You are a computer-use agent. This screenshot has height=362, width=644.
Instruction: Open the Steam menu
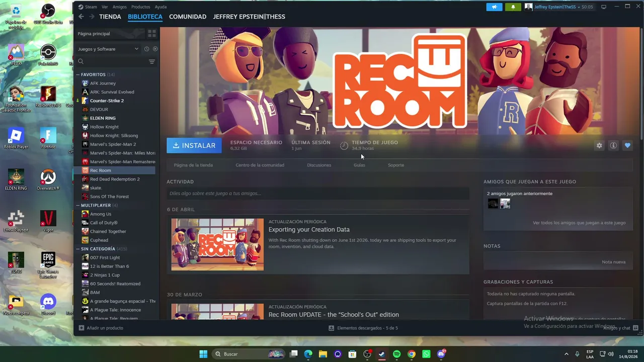coord(91,7)
